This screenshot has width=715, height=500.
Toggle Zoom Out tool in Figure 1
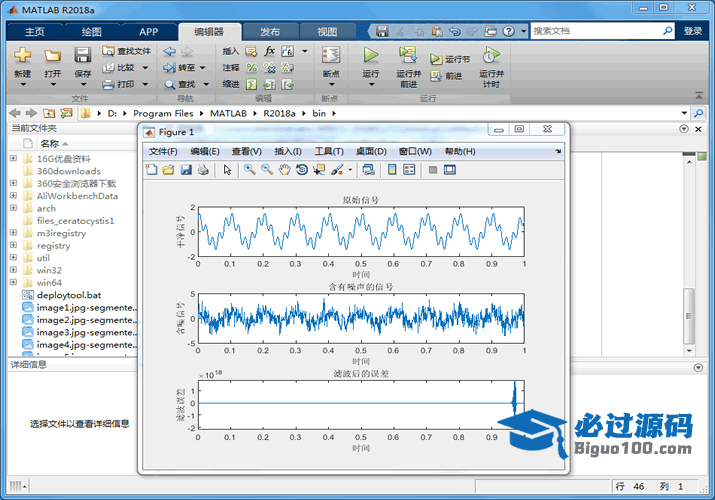[x=267, y=170]
